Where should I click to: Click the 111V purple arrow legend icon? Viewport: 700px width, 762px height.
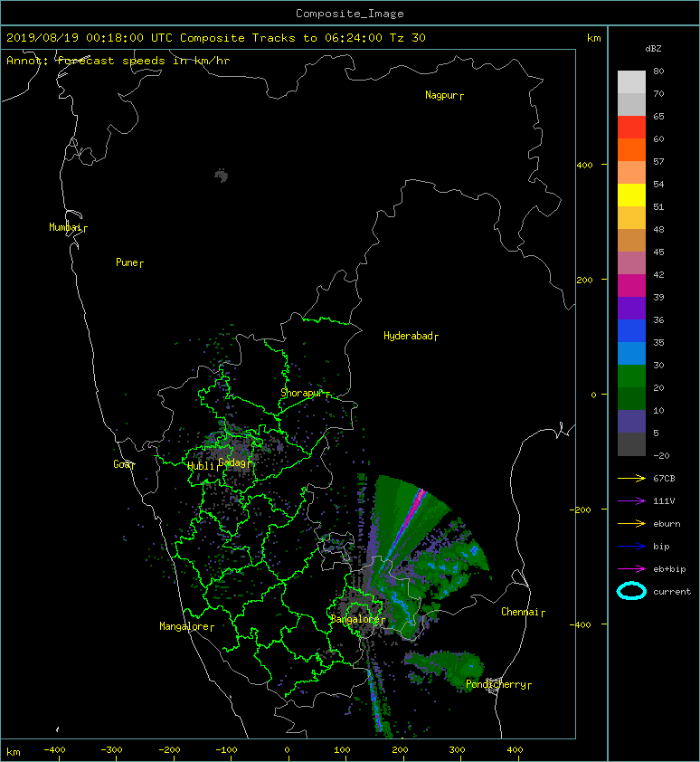point(631,501)
